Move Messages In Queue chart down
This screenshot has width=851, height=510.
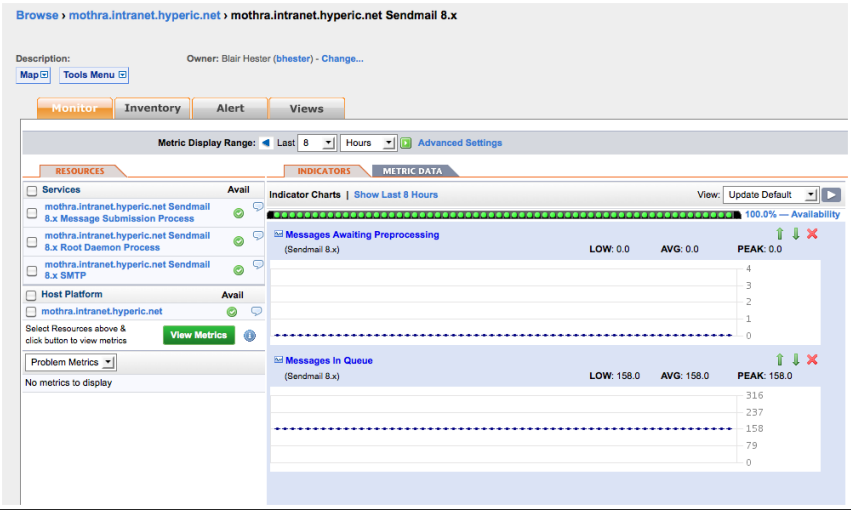pos(796,360)
